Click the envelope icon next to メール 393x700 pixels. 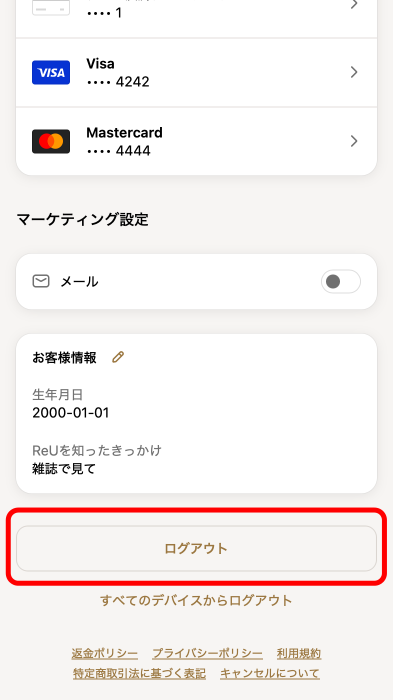point(41,281)
